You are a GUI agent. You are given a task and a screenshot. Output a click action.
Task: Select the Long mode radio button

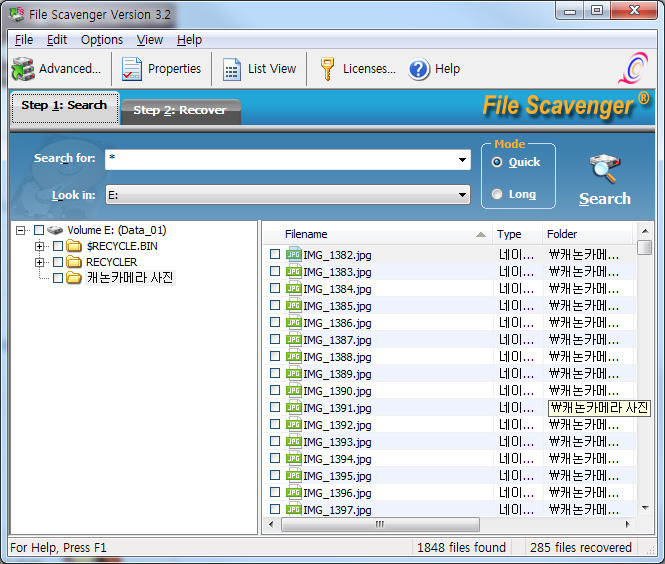[x=497, y=194]
